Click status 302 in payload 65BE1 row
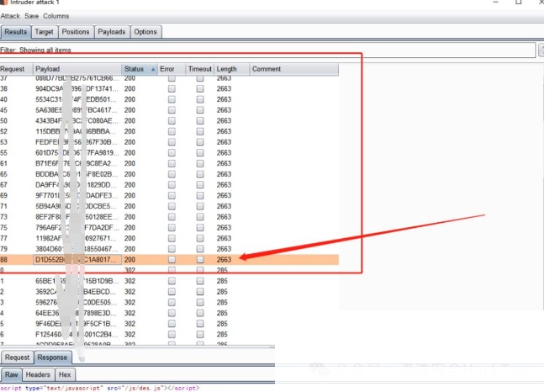Screen dimensions: 550x392 (130, 282)
